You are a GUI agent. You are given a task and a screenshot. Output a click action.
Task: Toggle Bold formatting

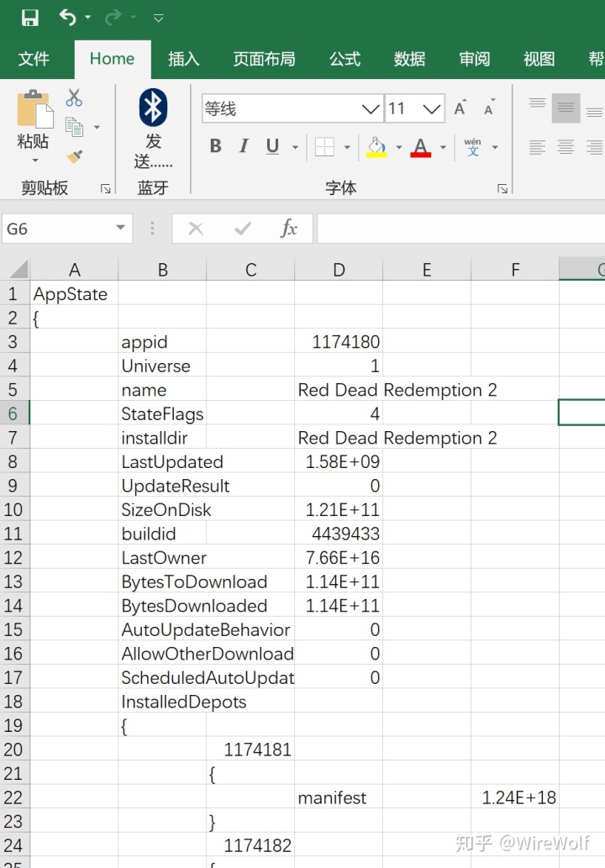(x=216, y=146)
